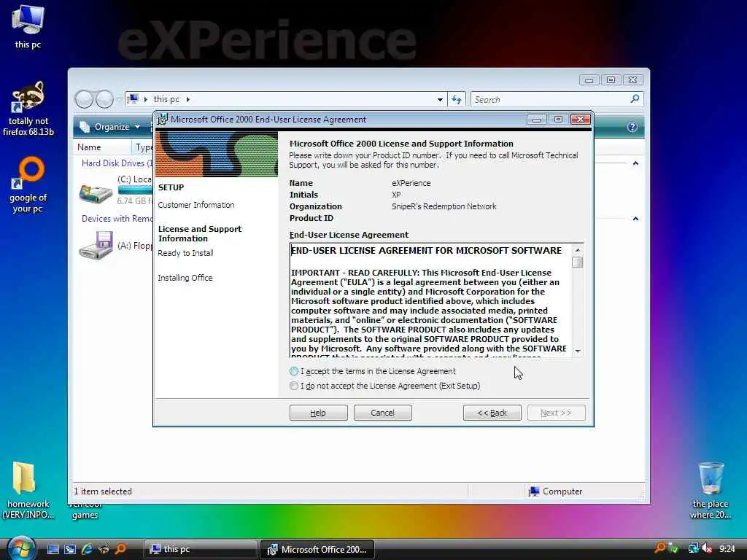Viewport: 747px width, 560px height.
Task: Click Show Desktop icon in Quick Launch
Action: point(53,549)
